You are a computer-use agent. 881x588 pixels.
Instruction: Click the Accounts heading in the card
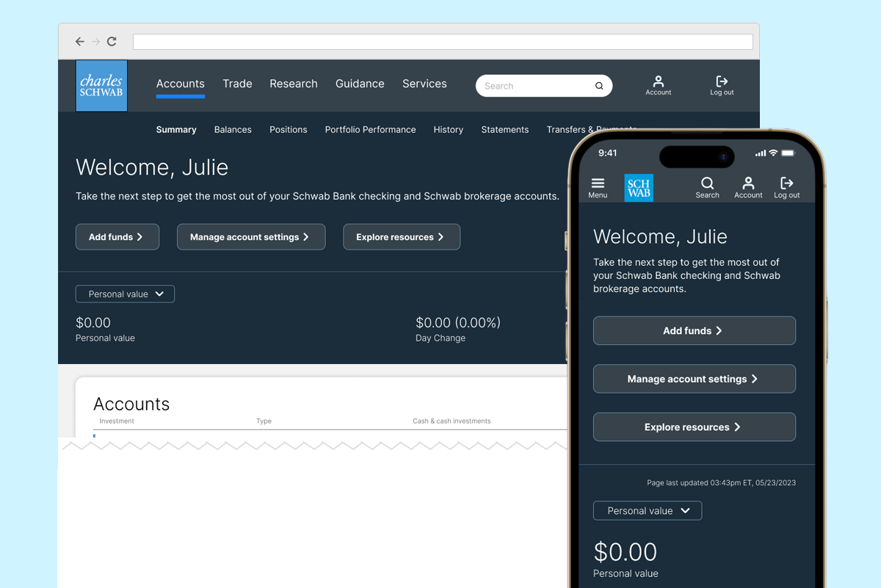coord(131,404)
